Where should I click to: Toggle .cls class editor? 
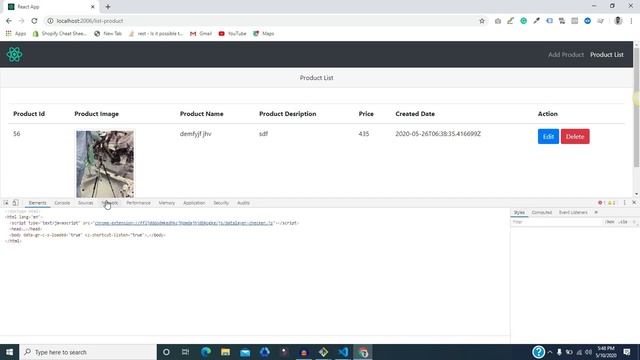tap(623, 222)
